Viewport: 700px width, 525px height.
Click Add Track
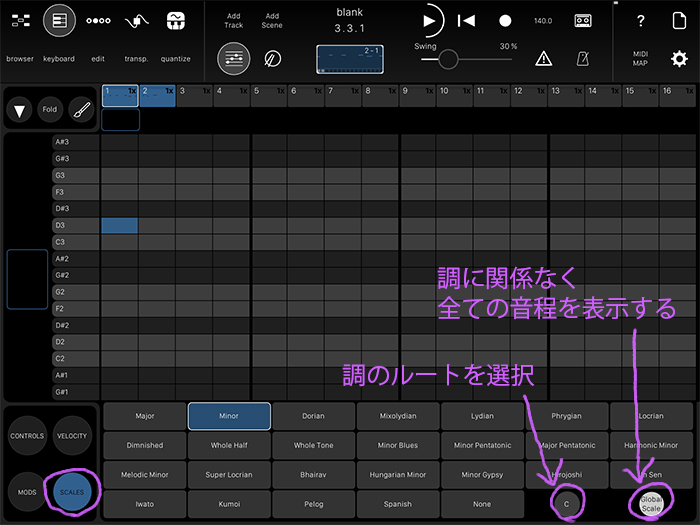point(233,21)
